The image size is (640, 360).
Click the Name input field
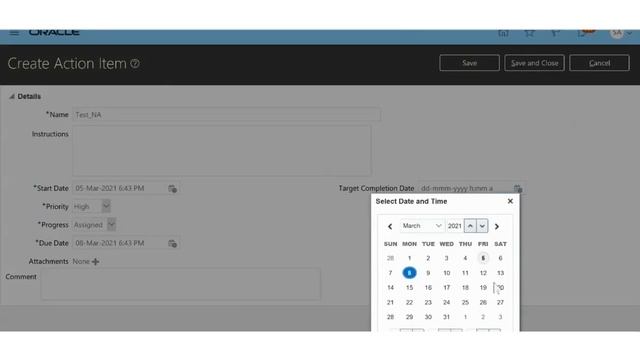(227, 115)
